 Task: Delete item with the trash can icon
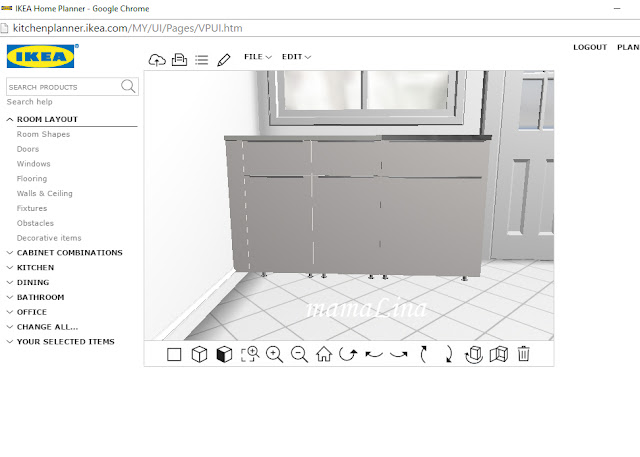524,354
